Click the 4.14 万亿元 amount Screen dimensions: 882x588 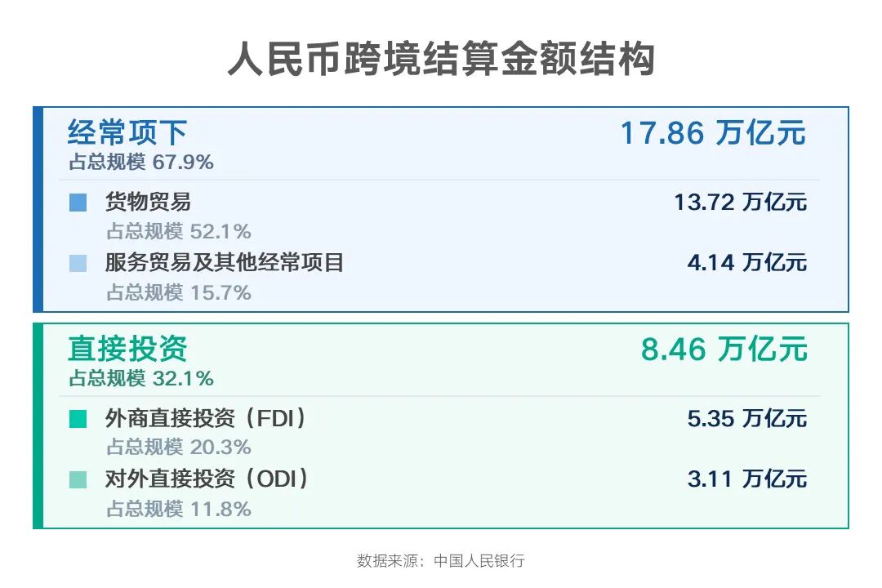pyautogui.click(x=746, y=263)
